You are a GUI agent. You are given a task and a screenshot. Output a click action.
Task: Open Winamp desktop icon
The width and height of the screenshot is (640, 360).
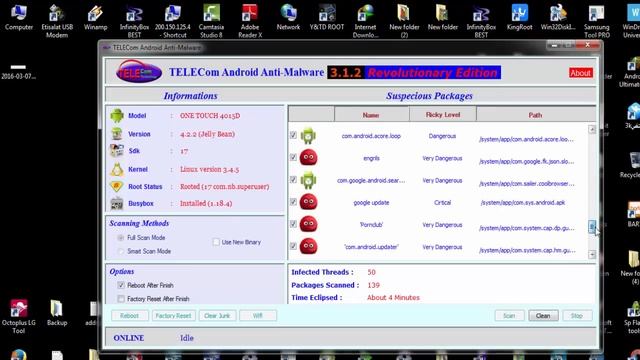[95, 18]
